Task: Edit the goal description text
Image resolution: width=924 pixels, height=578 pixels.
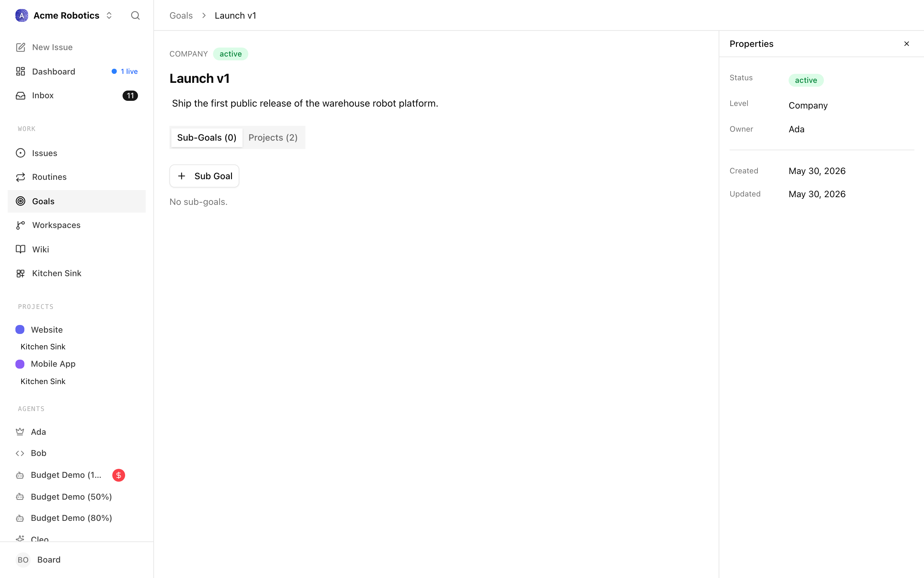Action: [x=305, y=103]
